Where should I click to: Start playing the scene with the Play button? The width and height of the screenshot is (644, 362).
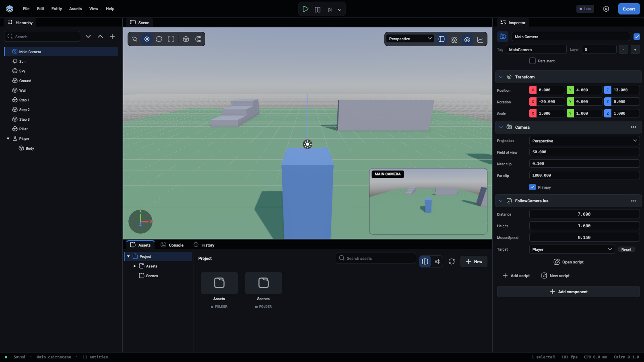[x=305, y=9]
